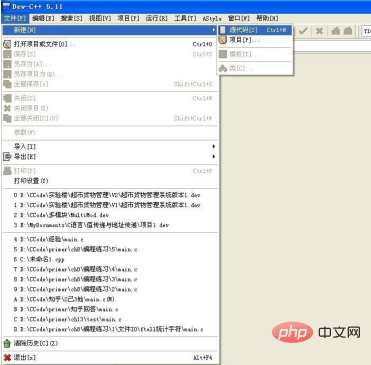Open recent file 7 编程练习\4\main.c
371x365 pixels.
point(110,269)
